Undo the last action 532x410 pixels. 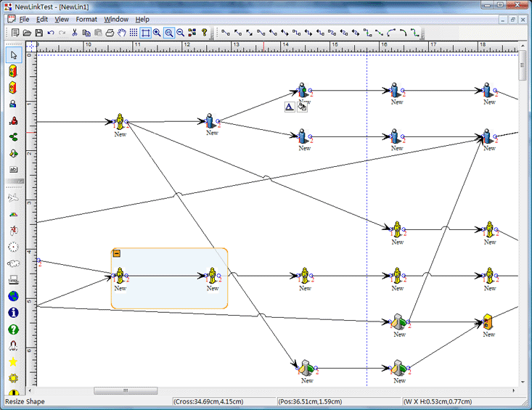[51, 33]
